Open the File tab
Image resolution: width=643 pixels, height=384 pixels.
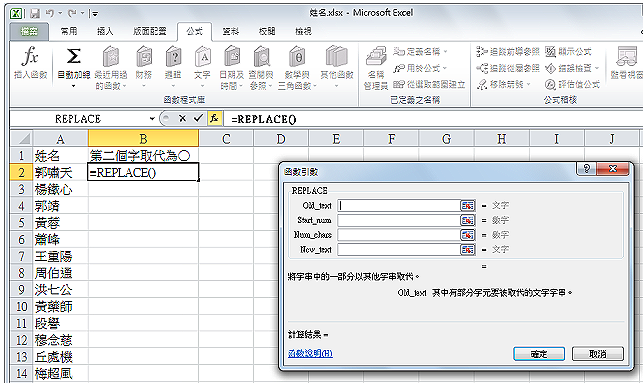tap(30, 31)
